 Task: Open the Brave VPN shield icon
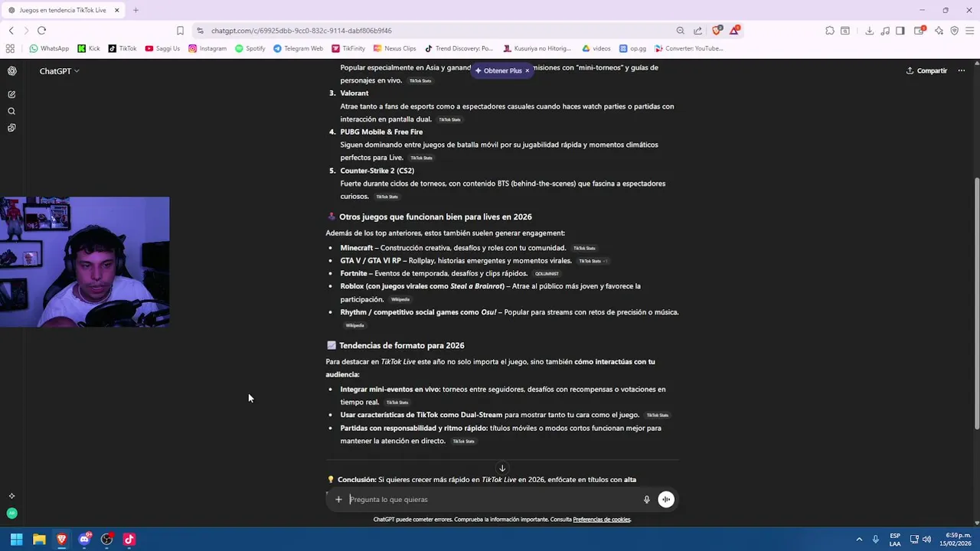pyautogui.click(x=954, y=31)
